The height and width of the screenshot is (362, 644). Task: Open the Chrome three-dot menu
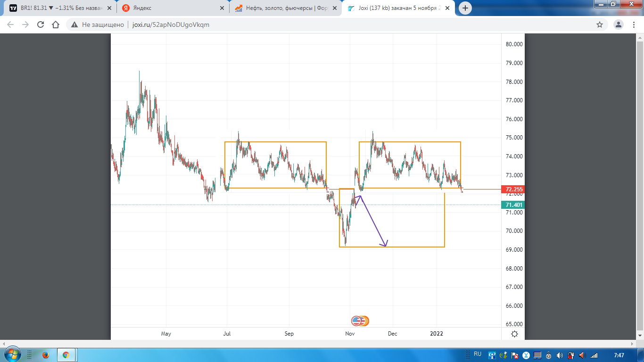coord(634,25)
